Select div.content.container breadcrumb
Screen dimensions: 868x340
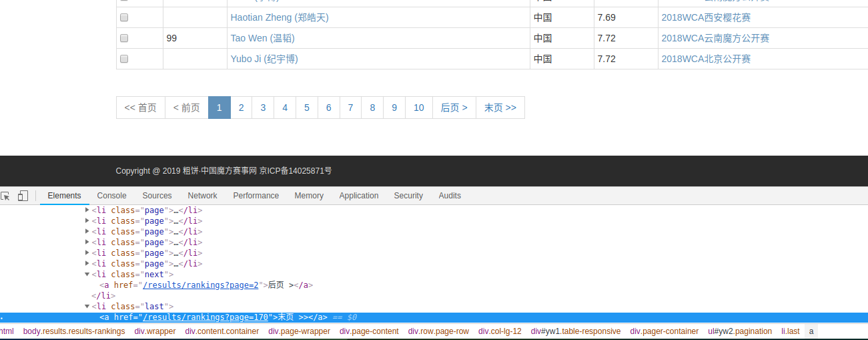click(222, 331)
